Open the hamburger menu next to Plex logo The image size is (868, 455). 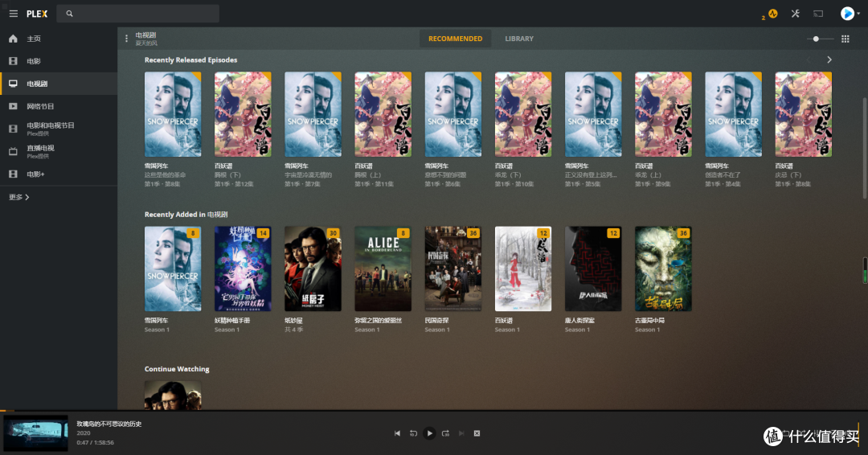coord(13,14)
